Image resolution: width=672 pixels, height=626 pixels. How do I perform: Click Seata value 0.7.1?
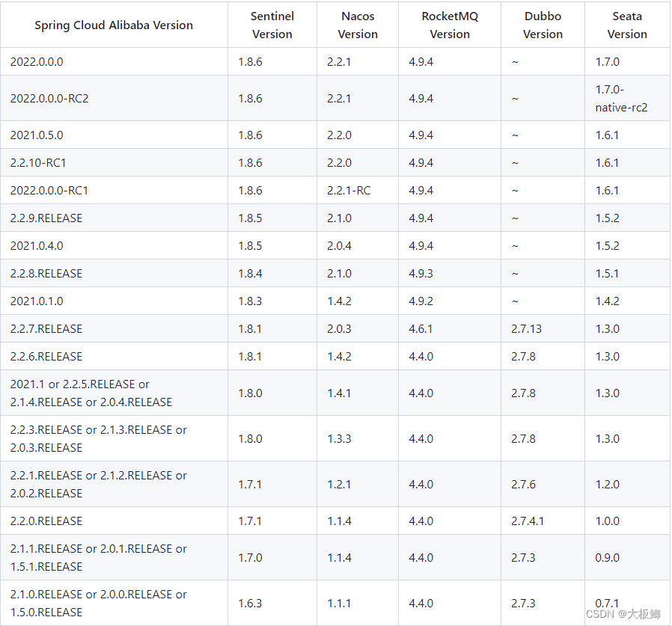tap(608, 604)
